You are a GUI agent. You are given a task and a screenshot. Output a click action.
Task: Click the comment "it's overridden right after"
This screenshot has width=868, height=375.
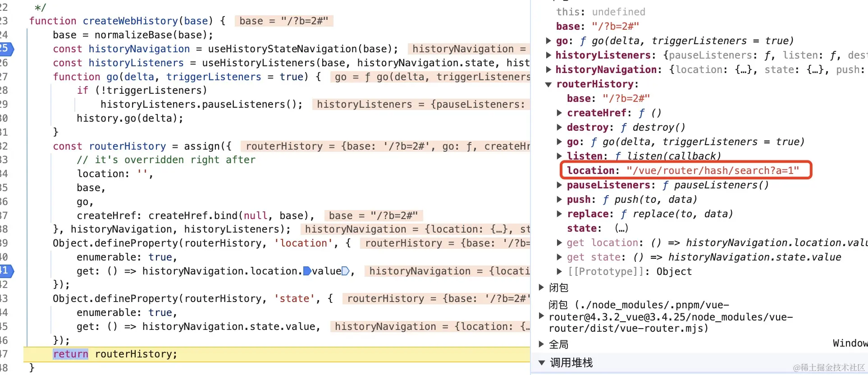tap(166, 160)
